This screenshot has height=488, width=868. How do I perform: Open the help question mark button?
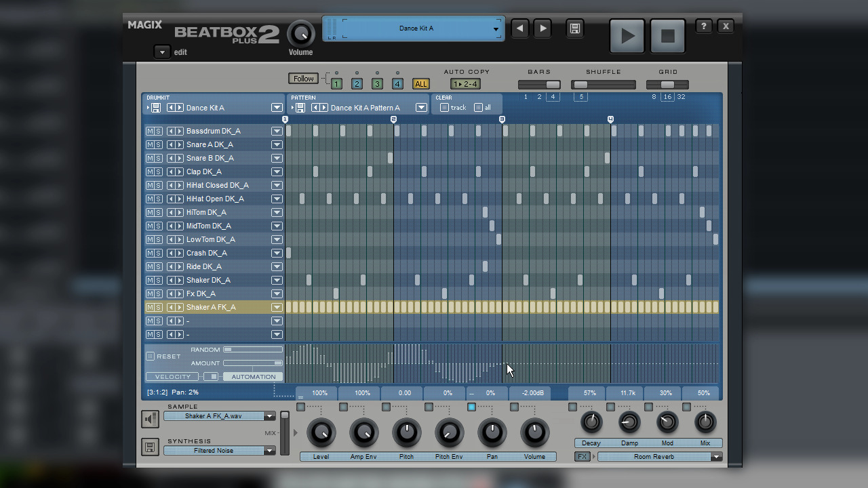(x=704, y=26)
